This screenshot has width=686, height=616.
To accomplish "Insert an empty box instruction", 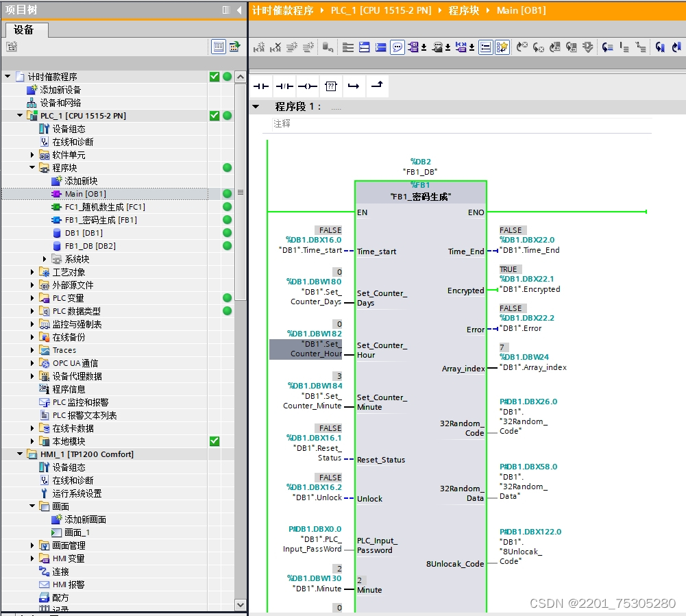I will pyautogui.click(x=331, y=86).
